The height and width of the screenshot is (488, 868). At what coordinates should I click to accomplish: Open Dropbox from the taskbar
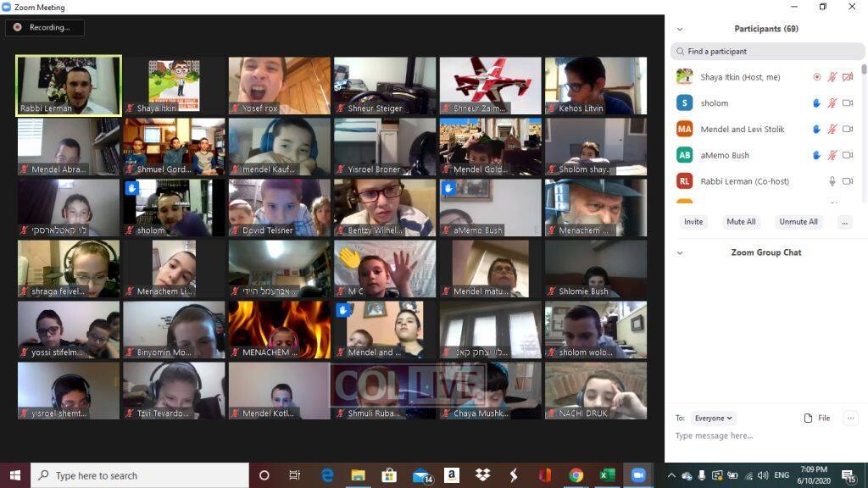coord(482,475)
